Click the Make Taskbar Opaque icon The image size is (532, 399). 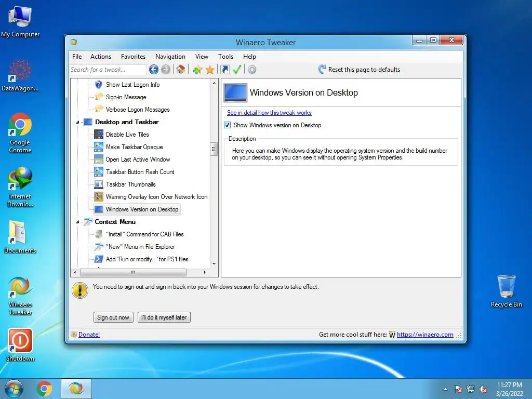click(x=98, y=147)
